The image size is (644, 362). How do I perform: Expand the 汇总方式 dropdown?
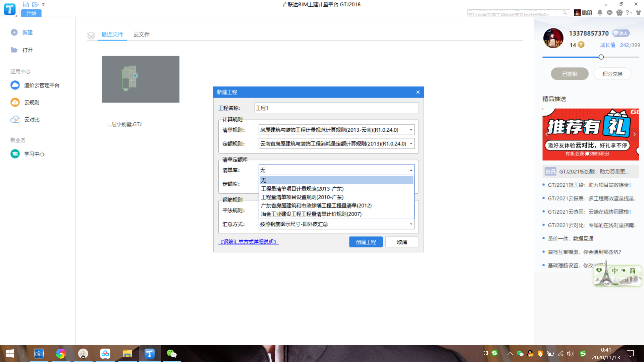coord(411,224)
